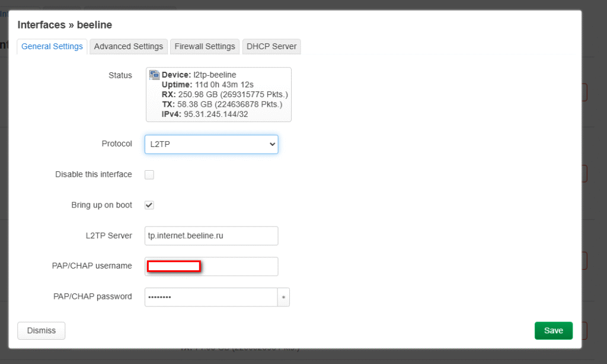Click the Device l2tp-beeline status text
This screenshot has width=607, height=364.
point(199,75)
